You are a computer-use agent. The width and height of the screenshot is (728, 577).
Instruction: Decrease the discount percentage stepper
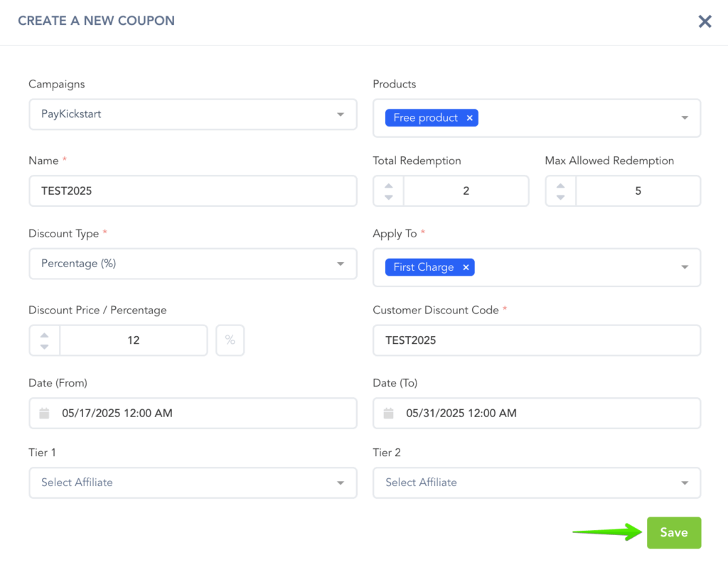(45, 346)
